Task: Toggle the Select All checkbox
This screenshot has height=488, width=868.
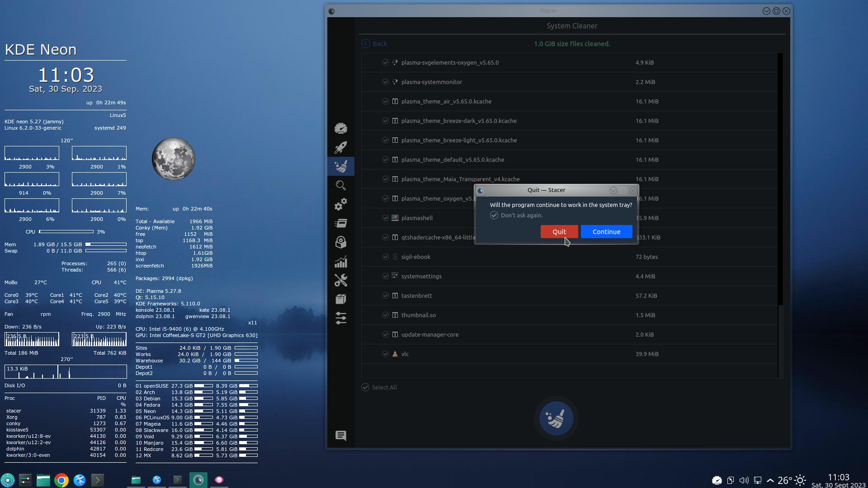Action: tap(365, 387)
